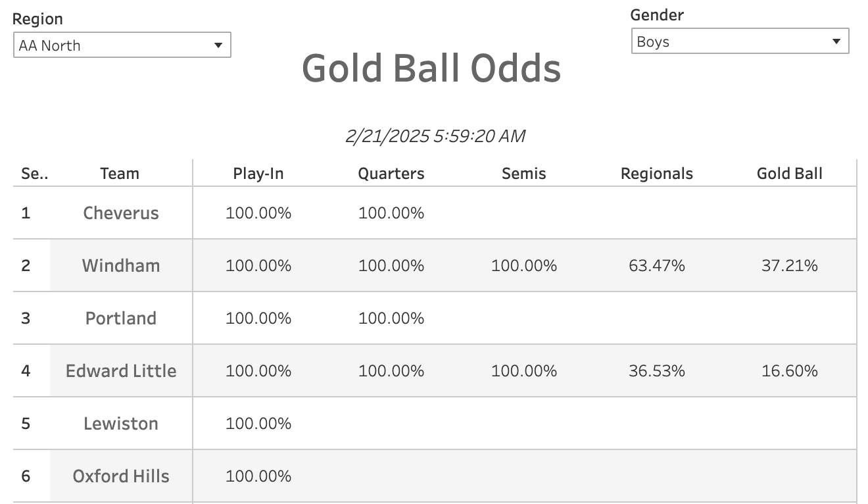Click the Quarters column header
This screenshot has height=504, width=868.
point(391,174)
